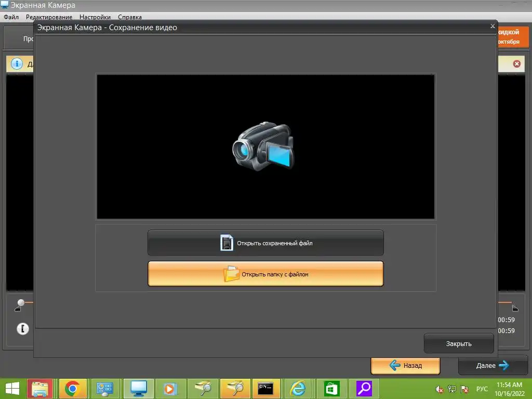Open the Windows Store taskbar icon

[x=331, y=389]
